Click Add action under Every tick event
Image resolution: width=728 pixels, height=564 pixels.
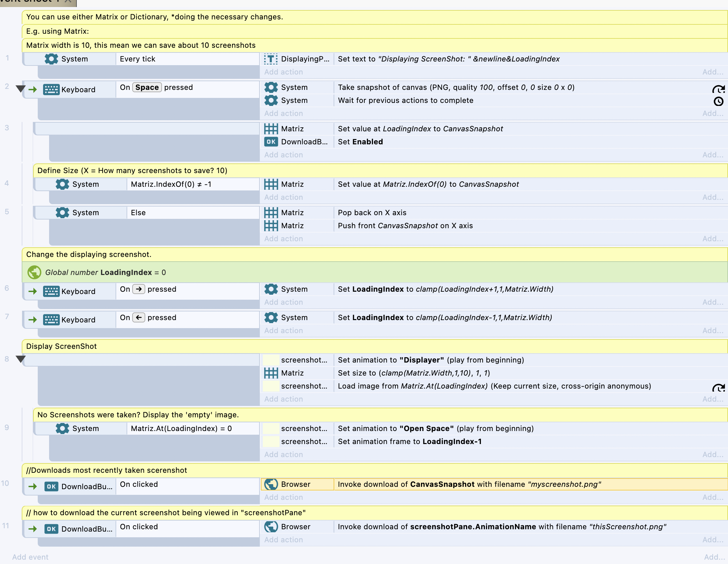click(284, 72)
